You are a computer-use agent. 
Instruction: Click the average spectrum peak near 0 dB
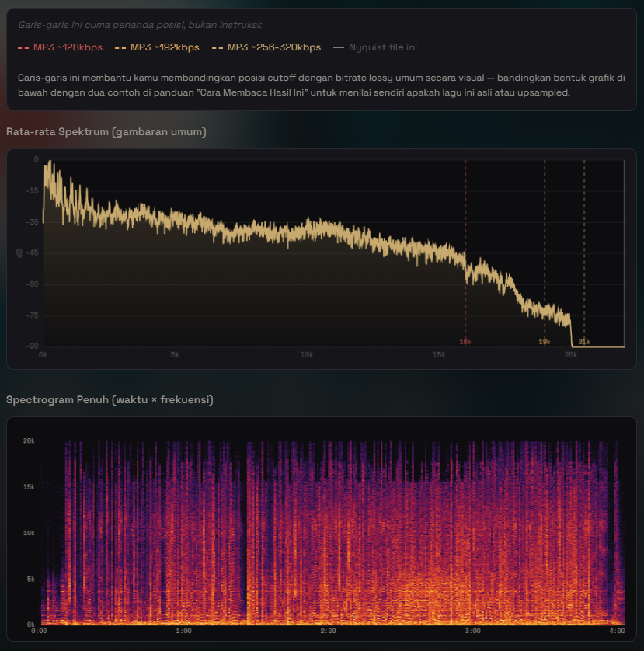pos(50,163)
